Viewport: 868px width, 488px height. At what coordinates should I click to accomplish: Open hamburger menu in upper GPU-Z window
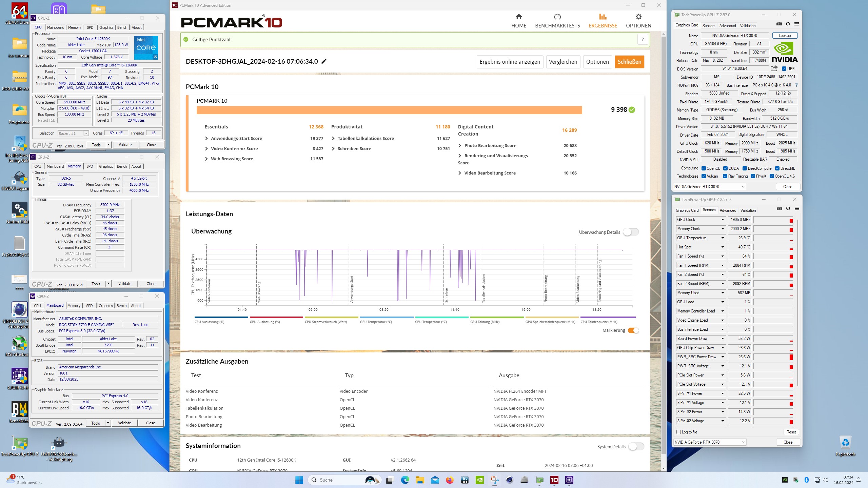(796, 24)
